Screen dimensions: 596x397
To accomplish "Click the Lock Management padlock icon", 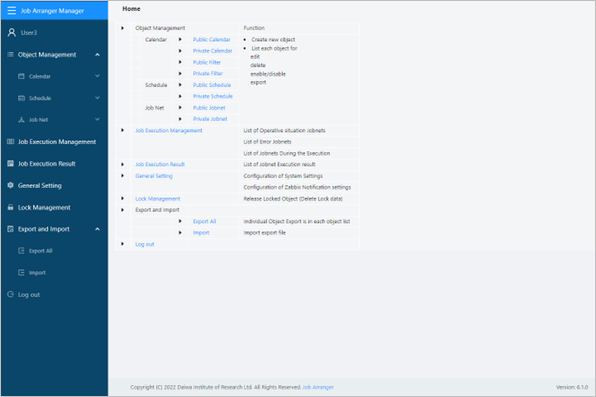I will click(10, 207).
